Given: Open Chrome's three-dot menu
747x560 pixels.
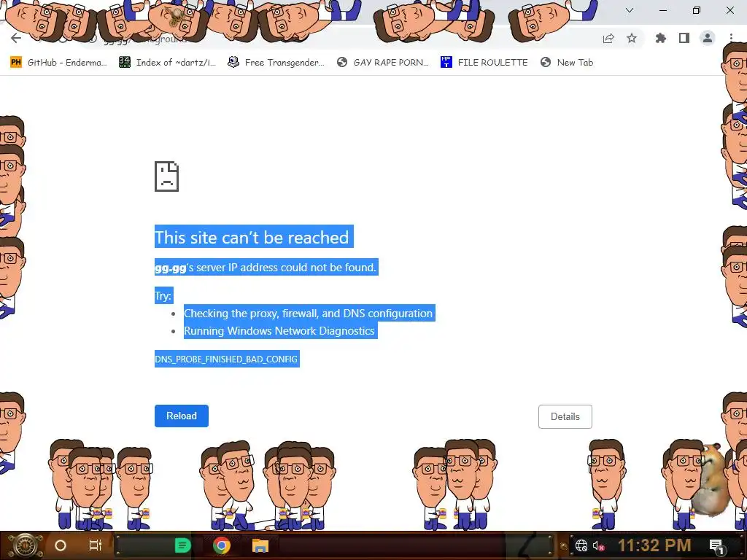Looking at the screenshot, I should tap(731, 38).
